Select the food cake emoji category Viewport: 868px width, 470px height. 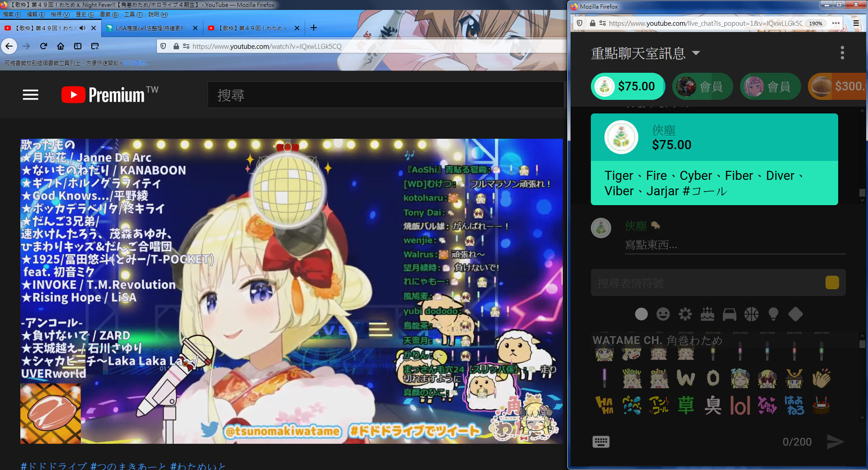coord(708,314)
